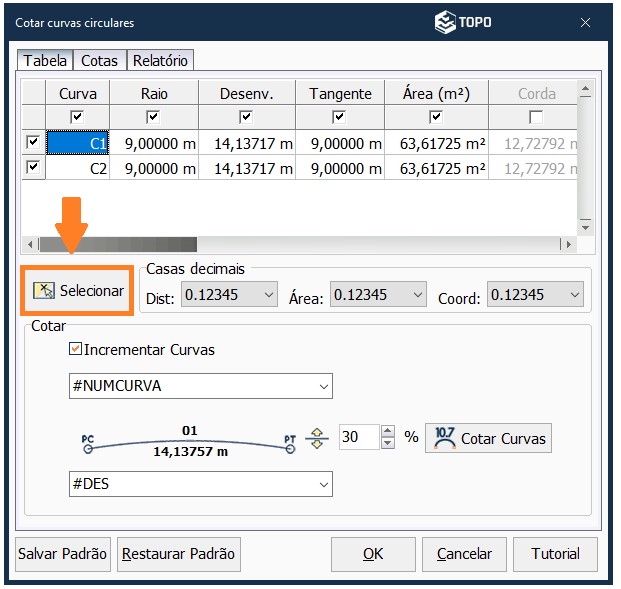Expand the Coord decimal places dropdown
The width and height of the screenshot is (621, 589).
(x=534, y=295)
